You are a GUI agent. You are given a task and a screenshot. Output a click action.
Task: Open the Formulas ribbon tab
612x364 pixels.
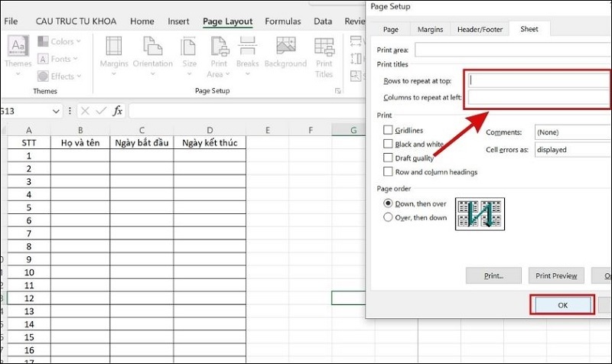click(282, 21)
